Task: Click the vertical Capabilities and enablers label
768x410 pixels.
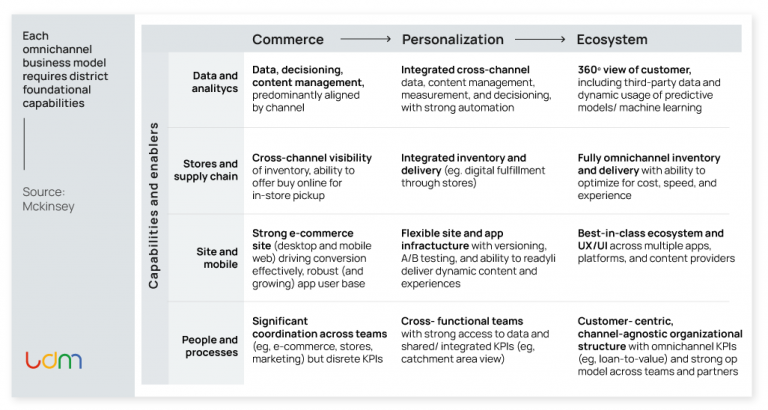Action: pyautogui.click(x=153, y=206)
